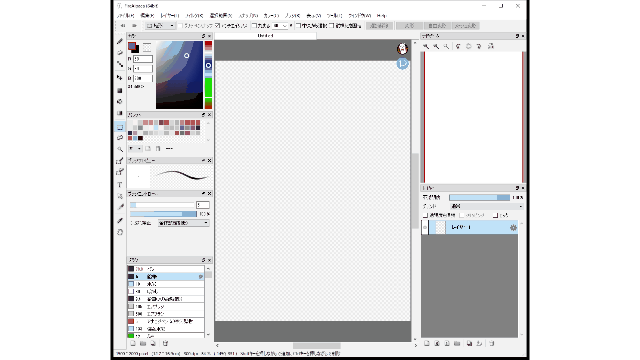Select the Eraser tool in the toolbox
Viewport: 640px width, 360px height.
pos(120,53)
